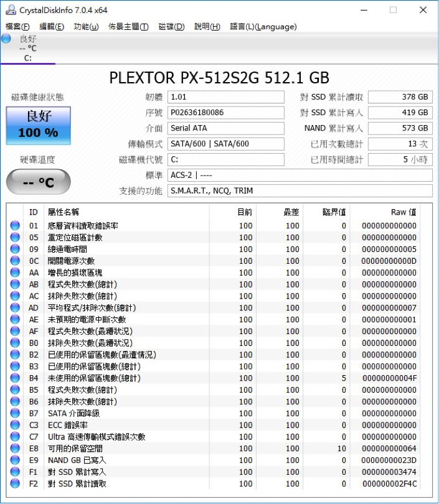
Task: Click the 支援的功能 field S.M.A.R.T., NCQ, TRIM
Action: coord(300,191)
